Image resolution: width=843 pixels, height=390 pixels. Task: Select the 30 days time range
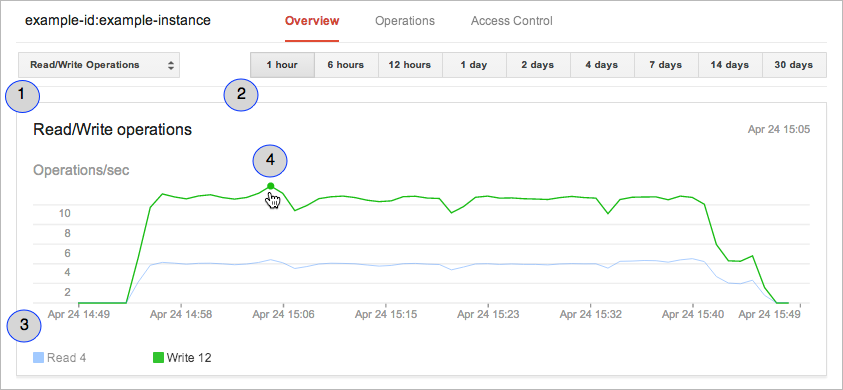point(794,65)
